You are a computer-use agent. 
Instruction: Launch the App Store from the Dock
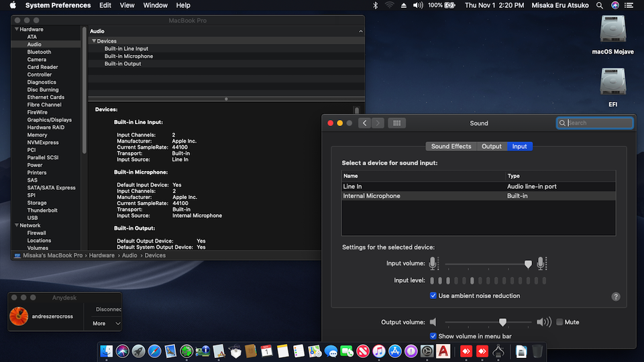tap(395, 351)
